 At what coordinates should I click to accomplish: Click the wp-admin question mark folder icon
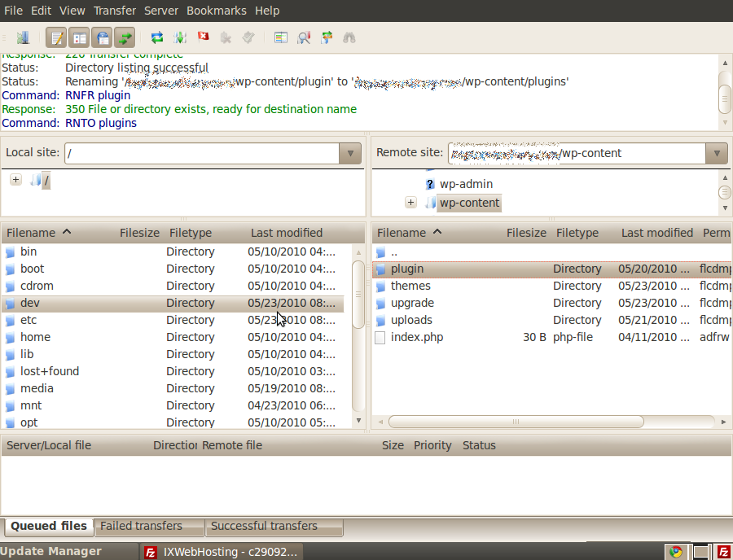click(430, 184)
